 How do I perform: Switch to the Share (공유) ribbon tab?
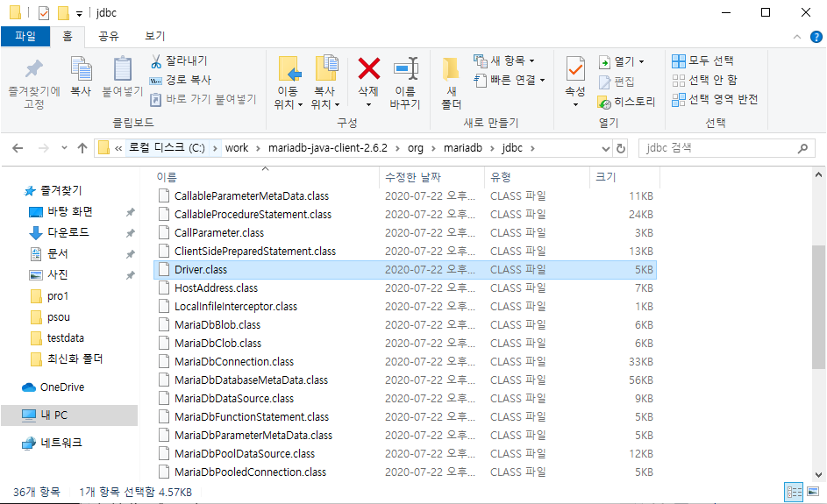109,36
